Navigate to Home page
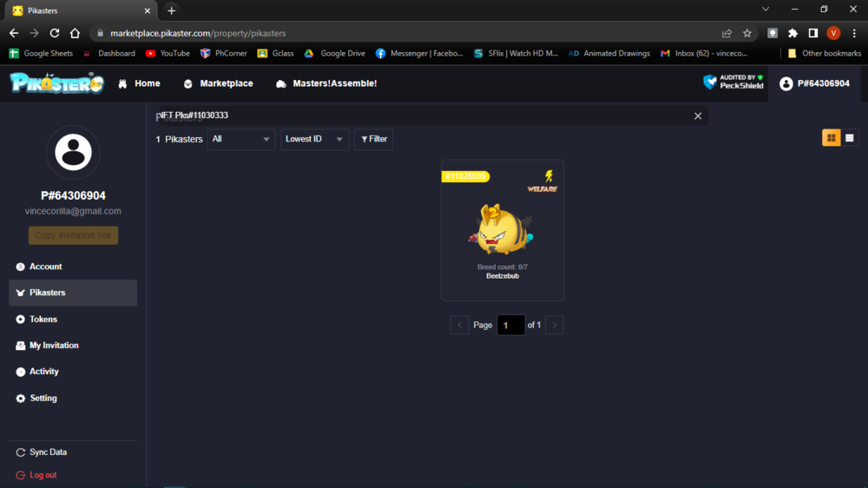The width and height of the screenshot is (868, 488). click(139, 83)
